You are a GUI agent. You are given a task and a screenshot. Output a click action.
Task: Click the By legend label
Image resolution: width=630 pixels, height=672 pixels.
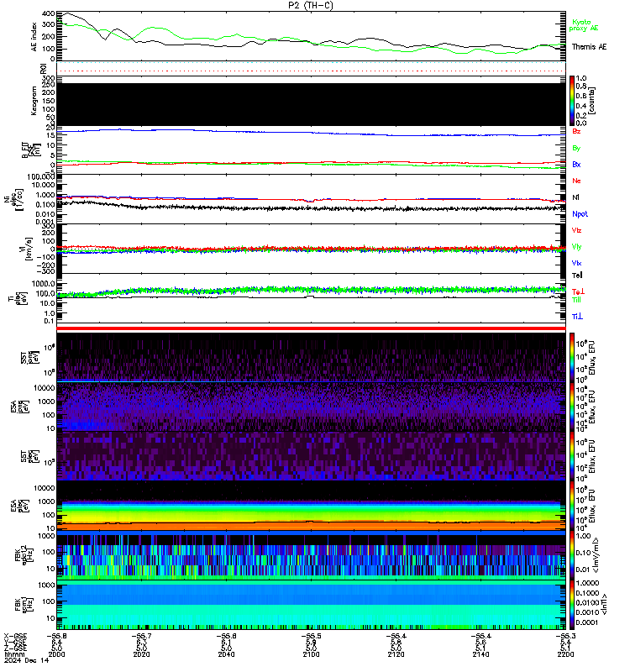576,148
